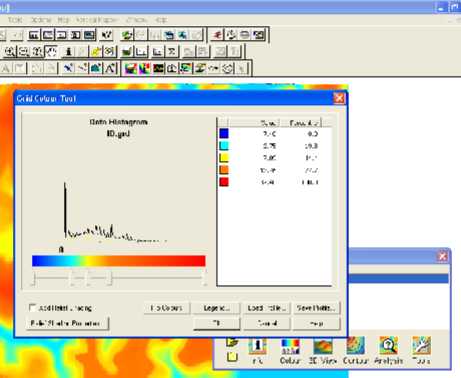Click the Flip Colours button
The width and height of the screenshot is (461, 378).
(167, 308)
